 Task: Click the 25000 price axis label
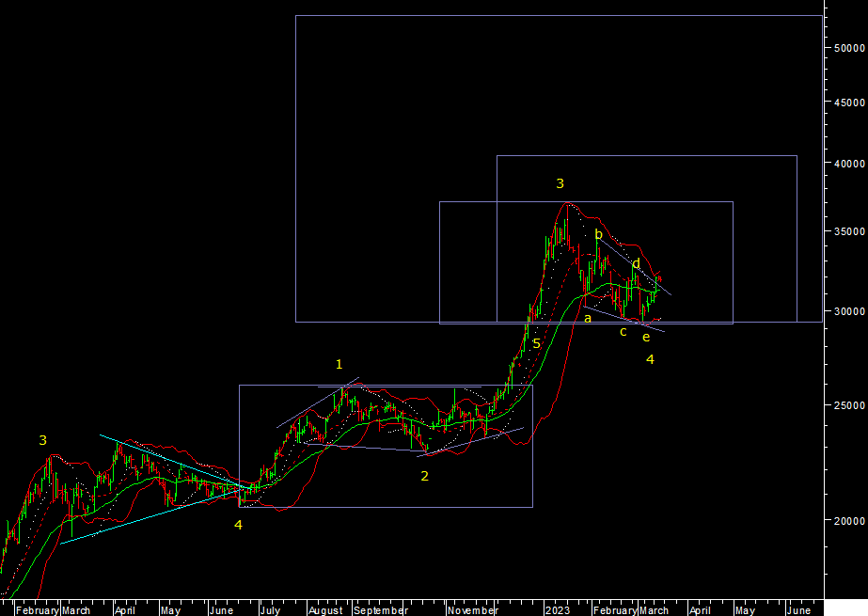(849, 405)
